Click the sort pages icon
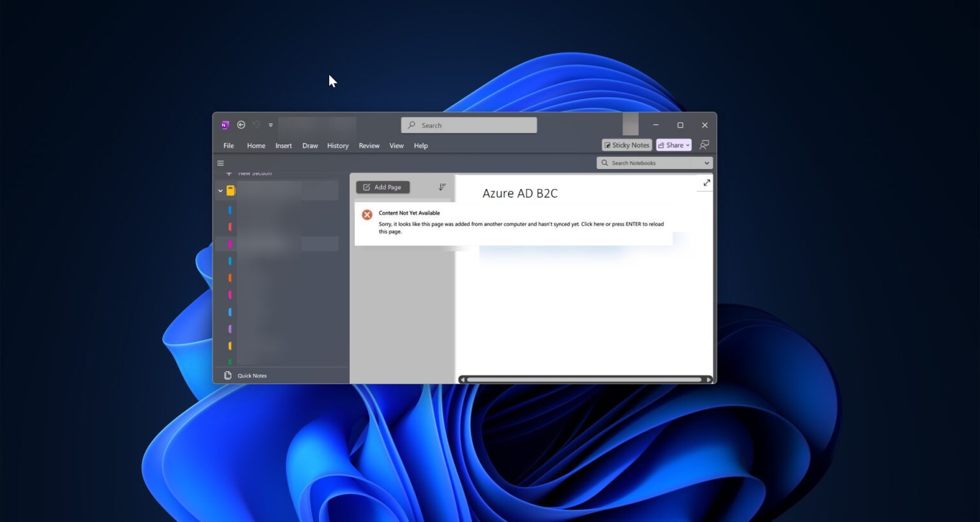Viewport: 980px width, 522px height. pyautogui.click(x=442, y=187)
